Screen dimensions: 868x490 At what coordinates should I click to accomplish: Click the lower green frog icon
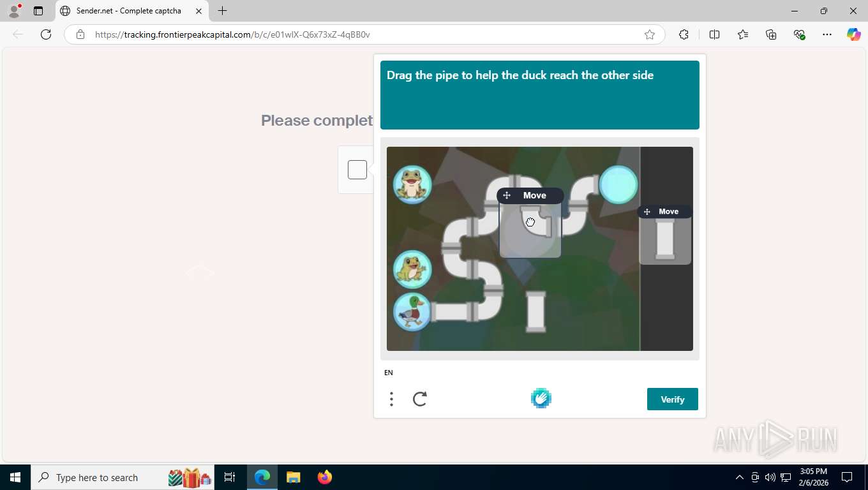tap(412, 269)
